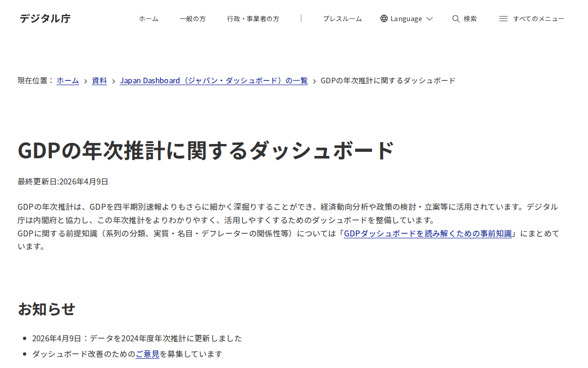Image resolution: width=588 pixels, height=368 pixels.
Task: Click the news item データを2024年度年次推計に更新しました
Action: (x=137, y=338)
